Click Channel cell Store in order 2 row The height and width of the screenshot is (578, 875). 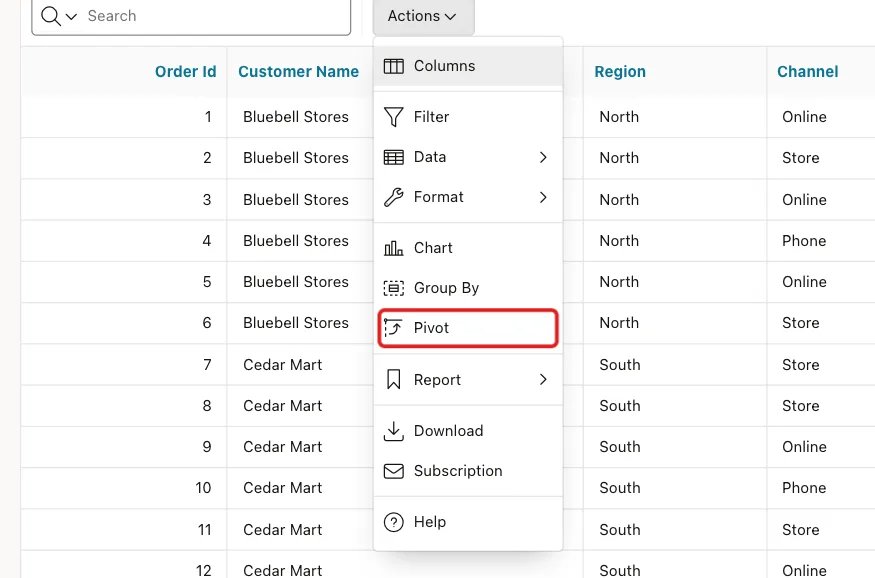pos(800,158)
